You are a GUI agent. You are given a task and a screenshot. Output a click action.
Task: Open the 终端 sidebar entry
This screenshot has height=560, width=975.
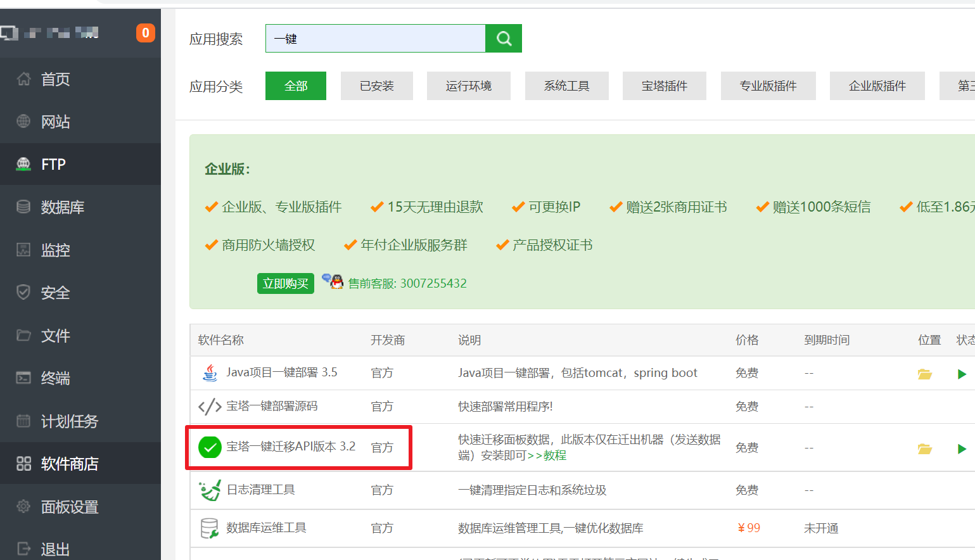[56, 378]
